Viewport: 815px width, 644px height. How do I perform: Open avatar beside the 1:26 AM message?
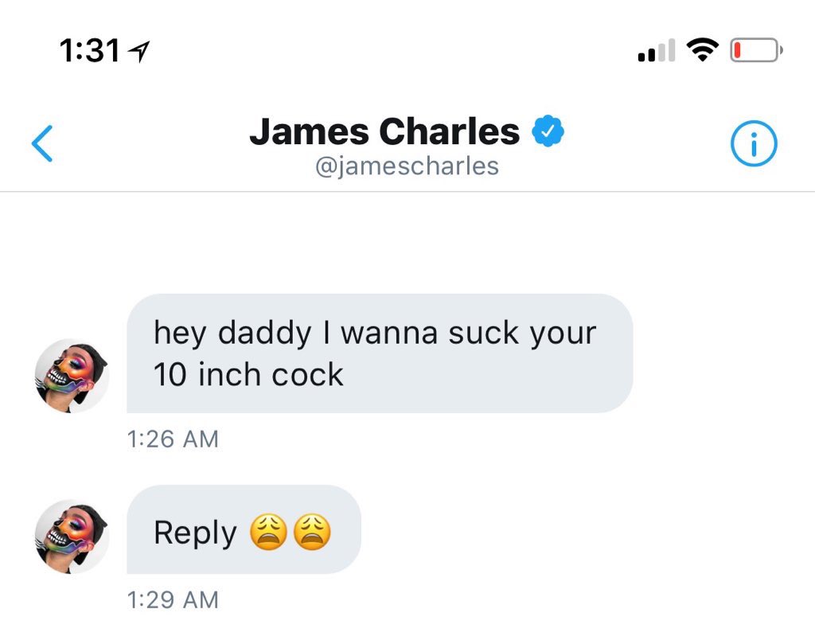(x=72, y=376)
